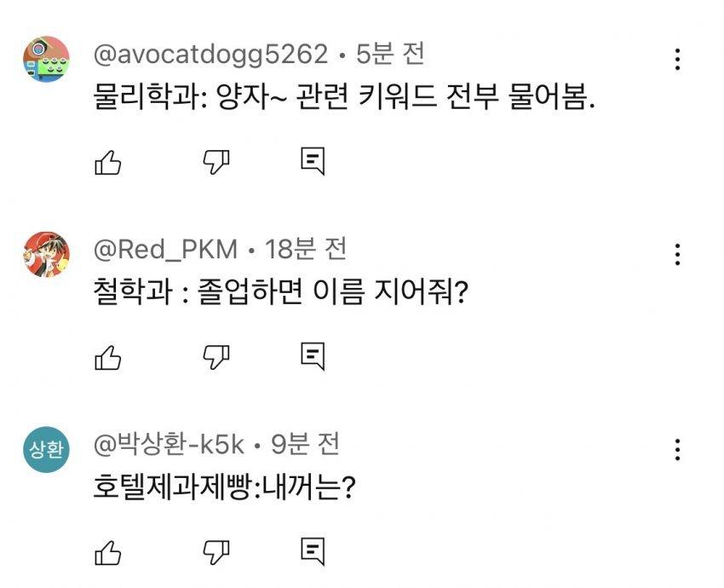Visit the @Red_PKM channel link
Screen dimensions: 724x588
[165, 250]
